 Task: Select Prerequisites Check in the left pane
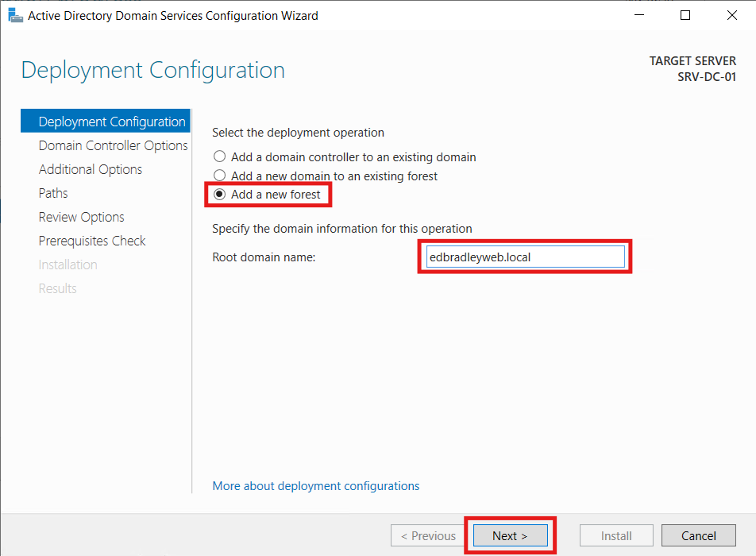[x=91, y=240]
